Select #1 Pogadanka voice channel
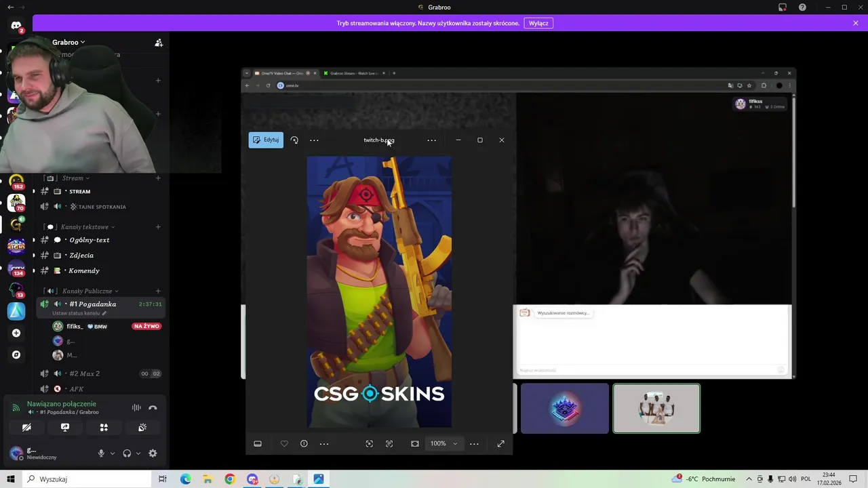 pos(92,304)
